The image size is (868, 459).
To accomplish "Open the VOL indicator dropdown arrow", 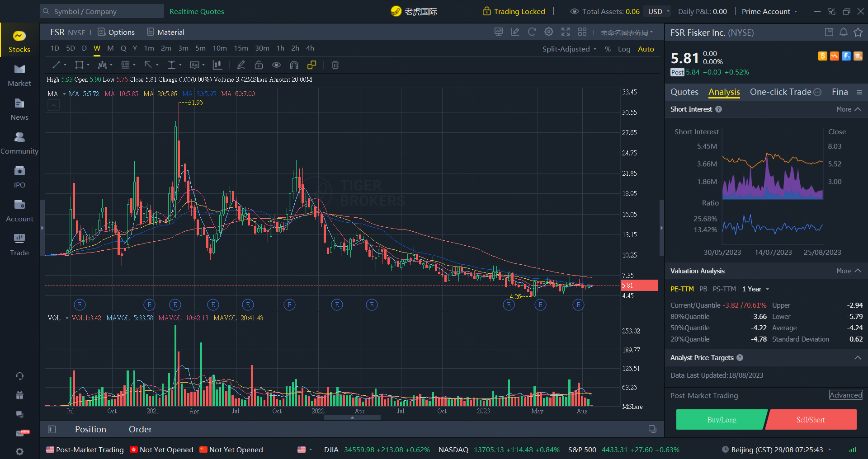I will [x=67, y=318].
